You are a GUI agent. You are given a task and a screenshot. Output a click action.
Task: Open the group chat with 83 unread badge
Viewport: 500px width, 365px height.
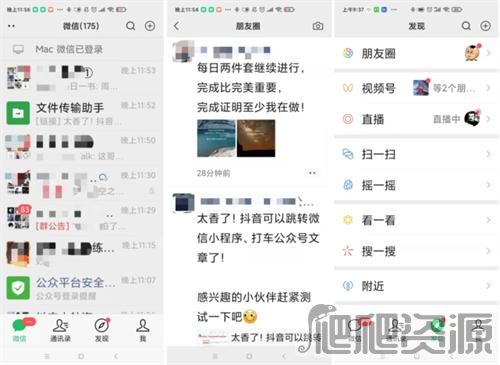click(x=82, y=218)
